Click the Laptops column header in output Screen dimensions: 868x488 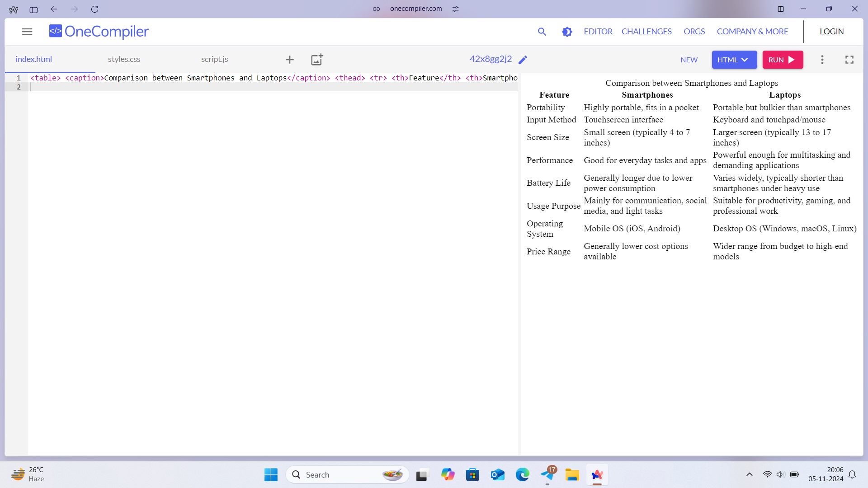pyautogui.click(x=785, y=95)
